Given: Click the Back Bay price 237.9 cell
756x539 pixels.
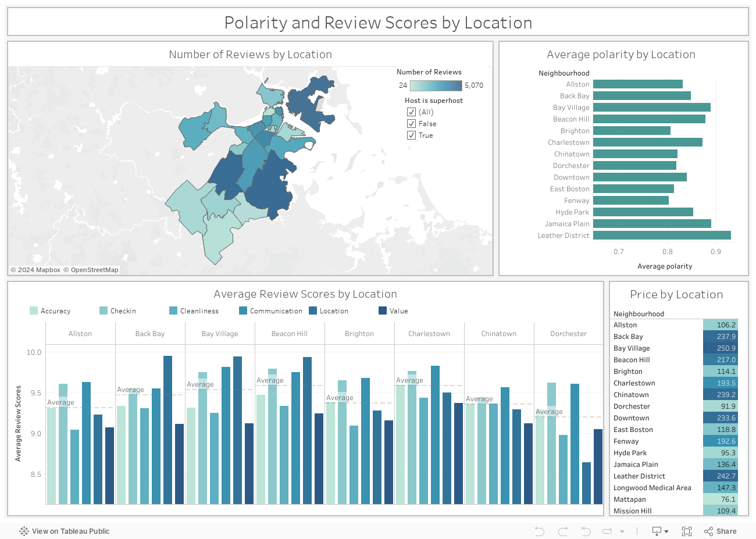Looking at the screenshot, I should point(721,337).
